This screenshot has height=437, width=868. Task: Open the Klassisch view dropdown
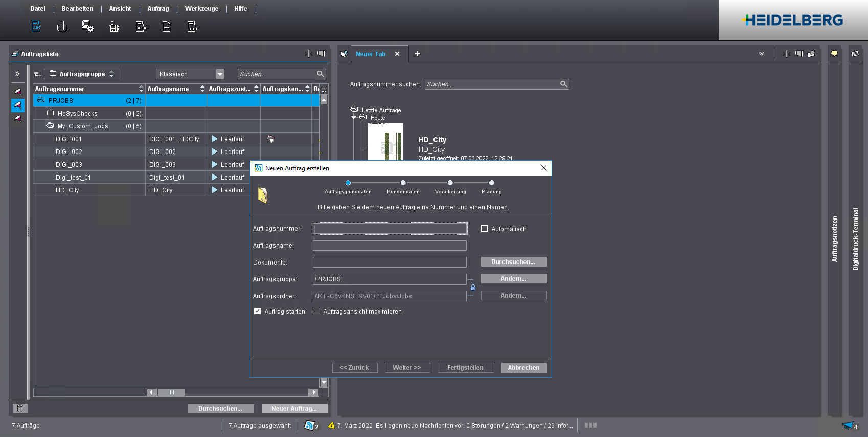point(220,74)
